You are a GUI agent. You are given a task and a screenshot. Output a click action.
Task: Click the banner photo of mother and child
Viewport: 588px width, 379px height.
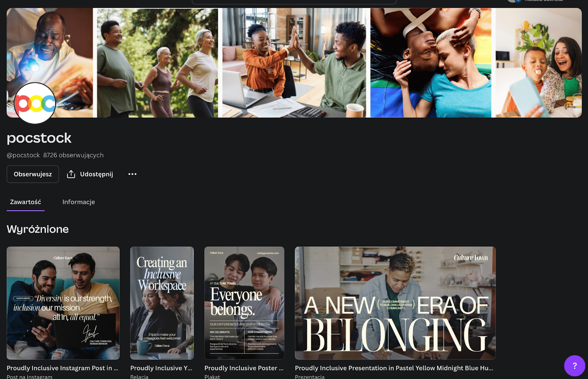tap(538, 63)
